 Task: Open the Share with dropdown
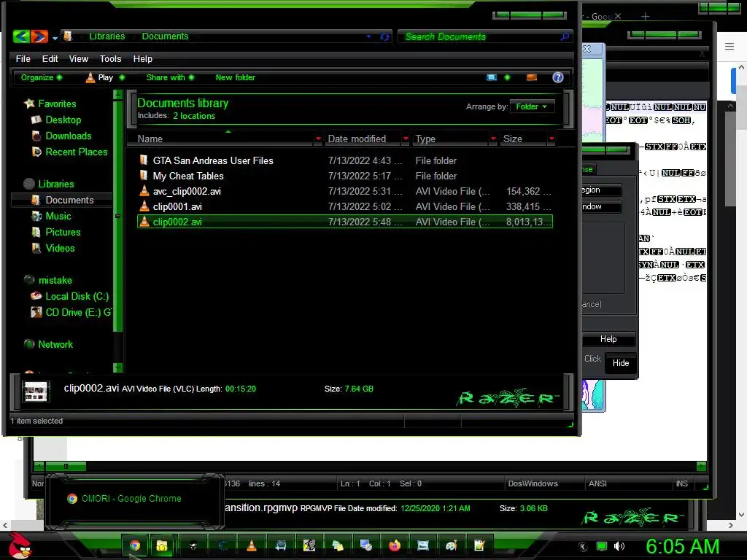tap(170, 77)
